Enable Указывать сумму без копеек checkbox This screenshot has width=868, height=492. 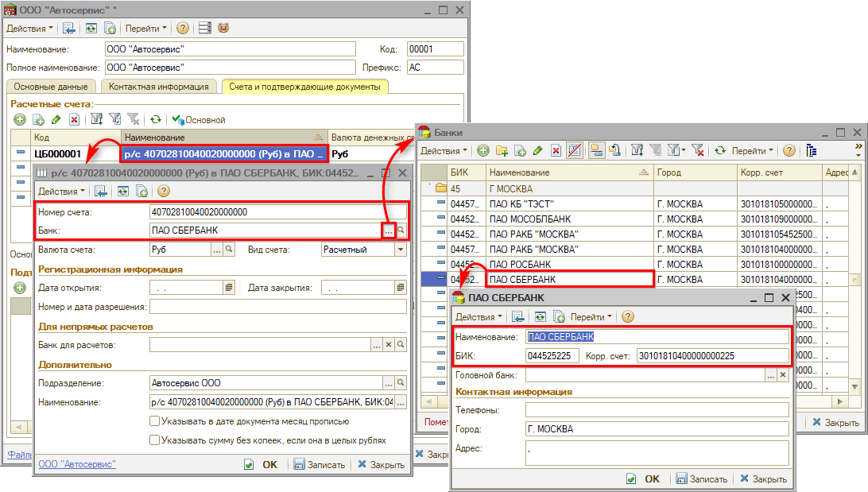[x=155, y=440]
